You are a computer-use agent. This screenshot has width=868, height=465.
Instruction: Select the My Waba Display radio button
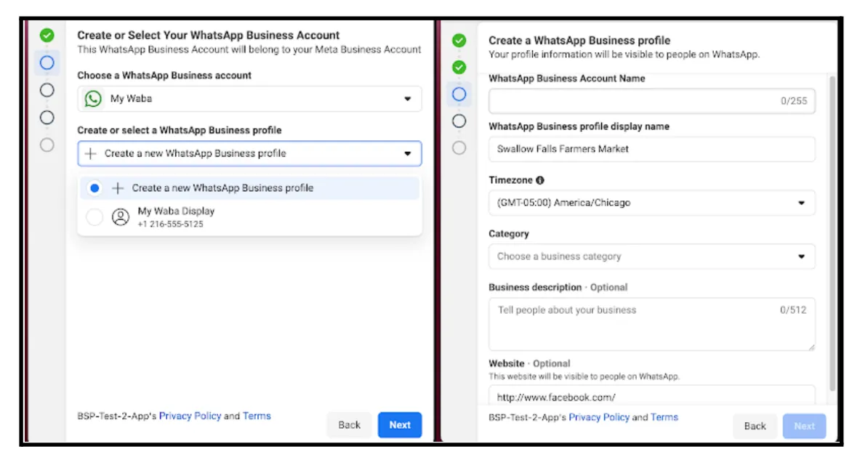point(95,217)
